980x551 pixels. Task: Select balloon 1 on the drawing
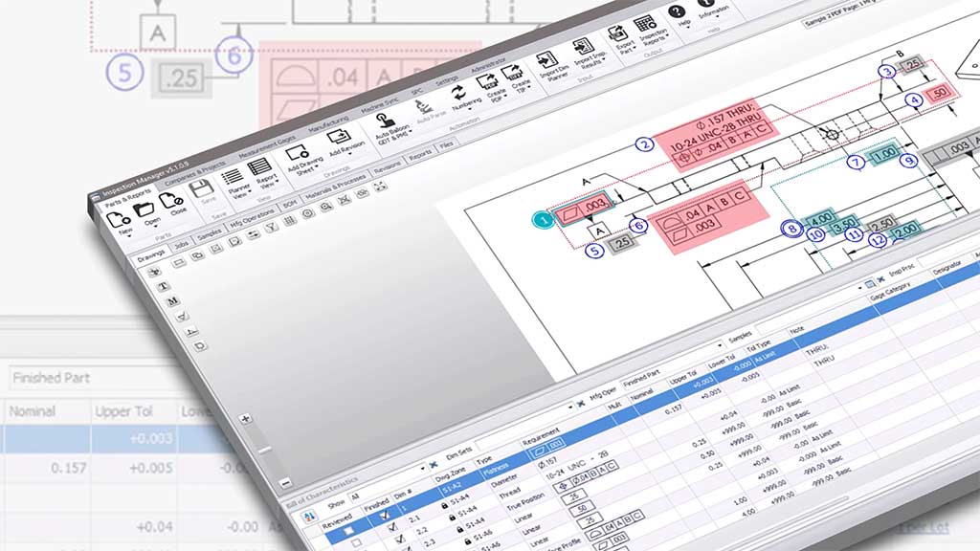544,220
